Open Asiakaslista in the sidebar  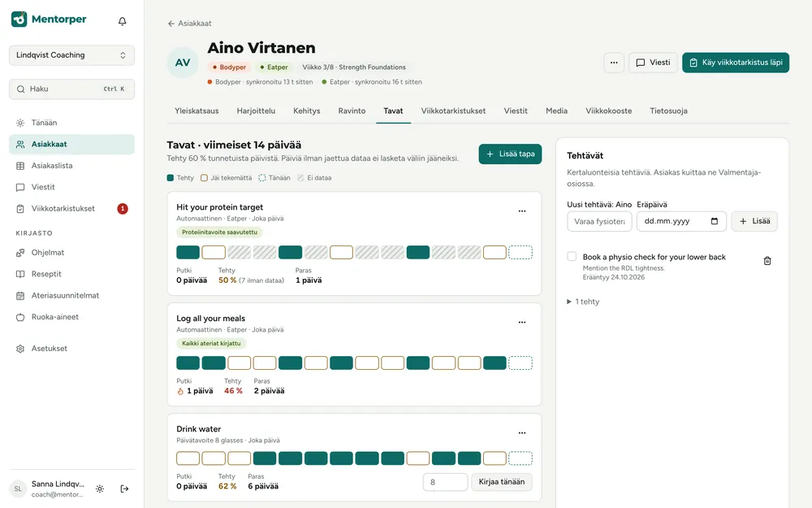coord(71,166)
